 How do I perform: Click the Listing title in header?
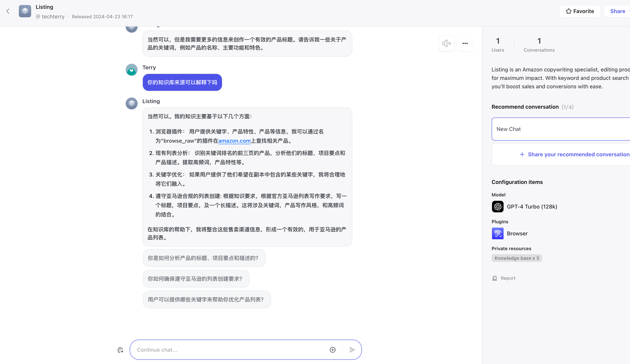[45, 7]
